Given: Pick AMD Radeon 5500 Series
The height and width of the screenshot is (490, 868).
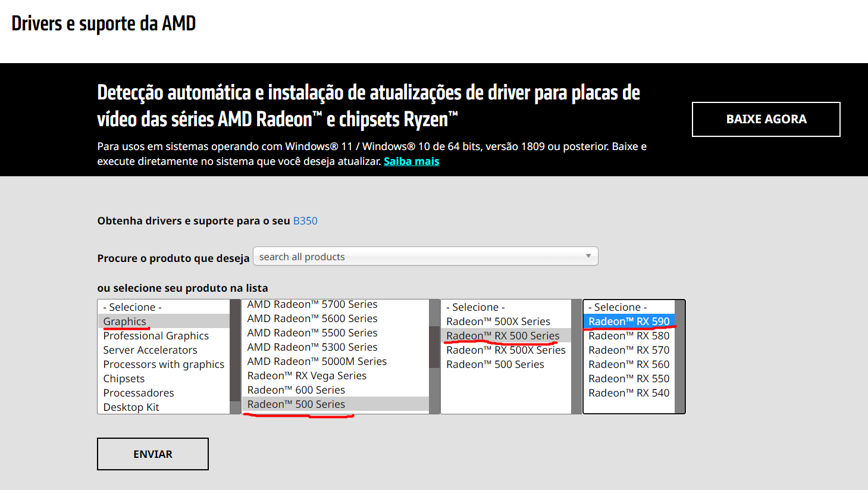Looking at the screenshot, I should [x=336, y=333].
